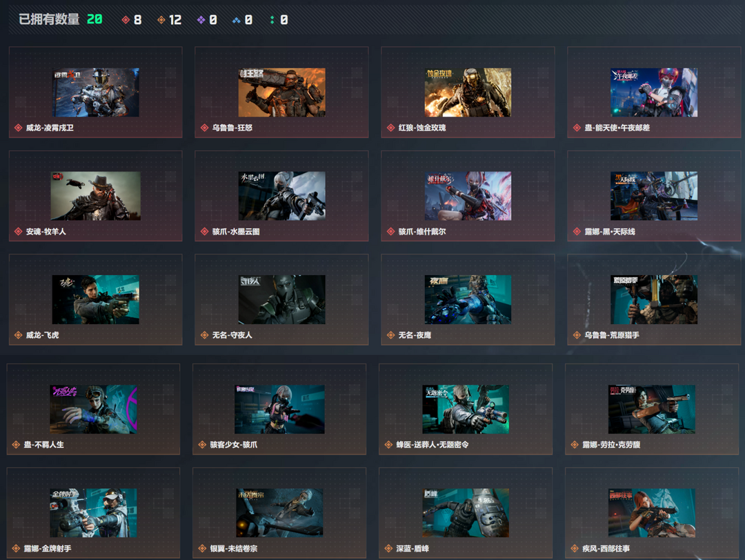Viewport: 745px width, 560px height.
Task: Click the red diamond rarity icon in the header
Action: click(126, 20)
